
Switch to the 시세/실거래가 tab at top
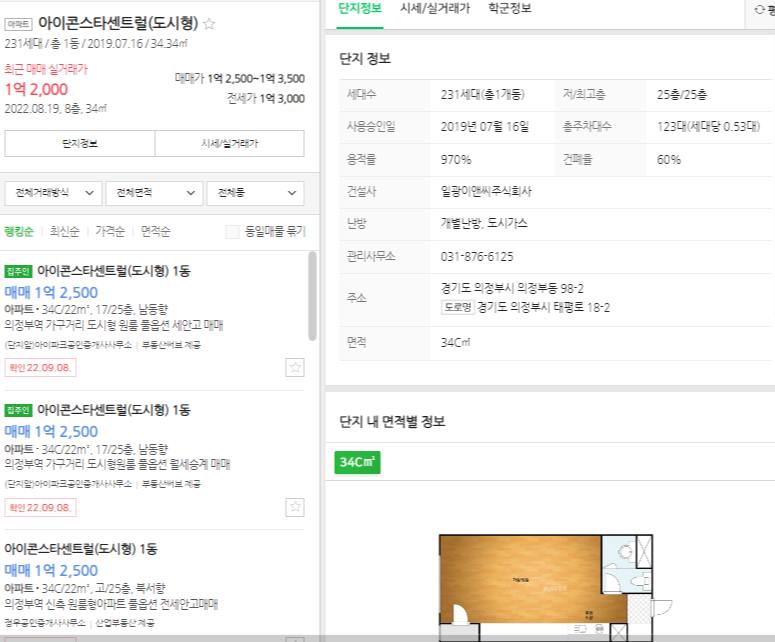pos(435,8)
